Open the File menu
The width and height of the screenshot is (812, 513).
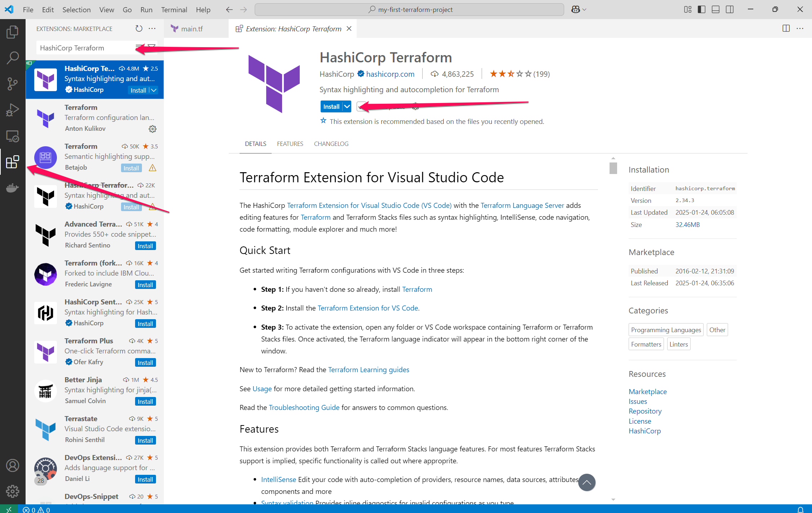coord(28,9)
